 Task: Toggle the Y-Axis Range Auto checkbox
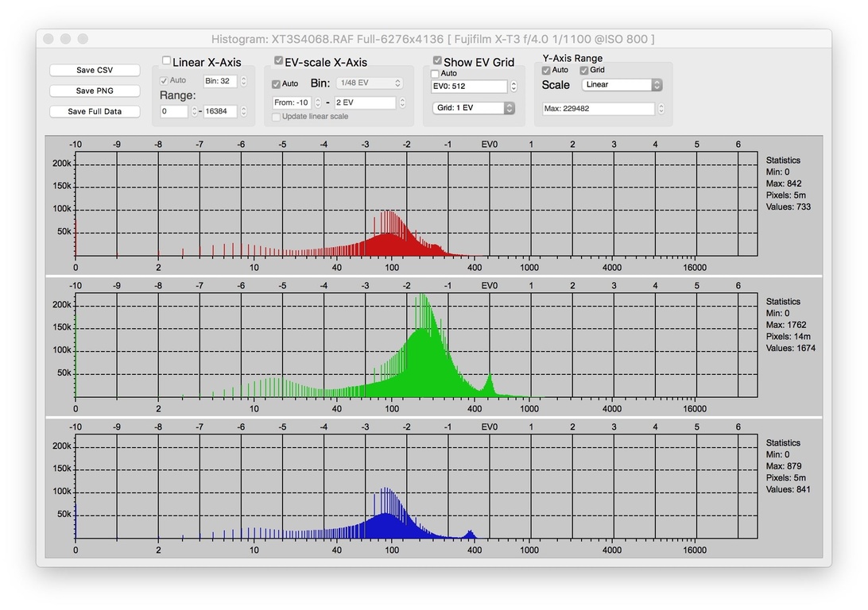546,70
